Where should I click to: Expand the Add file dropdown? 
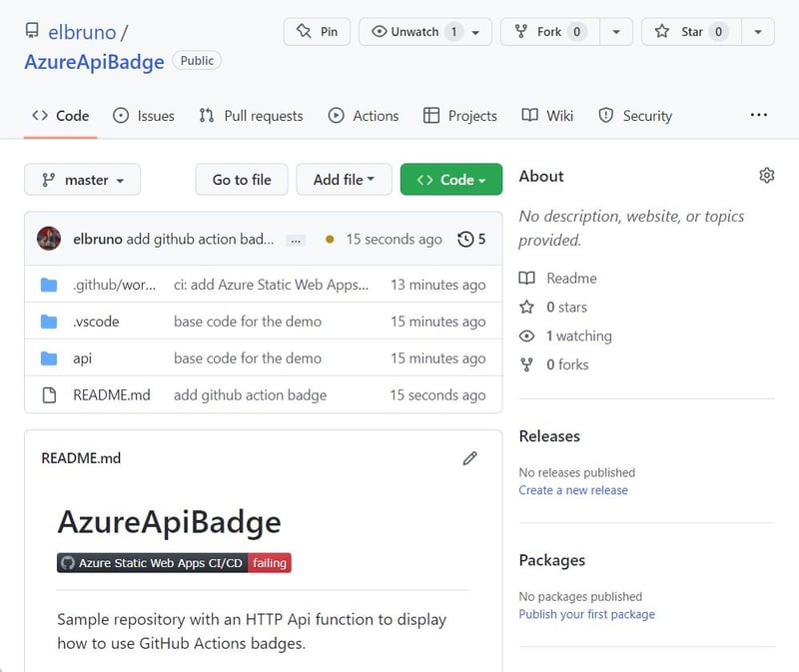344,180
